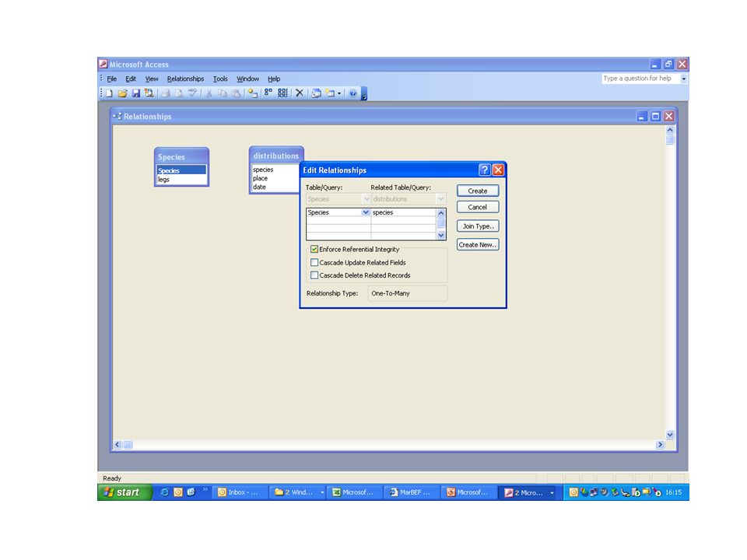Click the File Search toolbar icon
This screenshot has height=560, width=747.
149,93
